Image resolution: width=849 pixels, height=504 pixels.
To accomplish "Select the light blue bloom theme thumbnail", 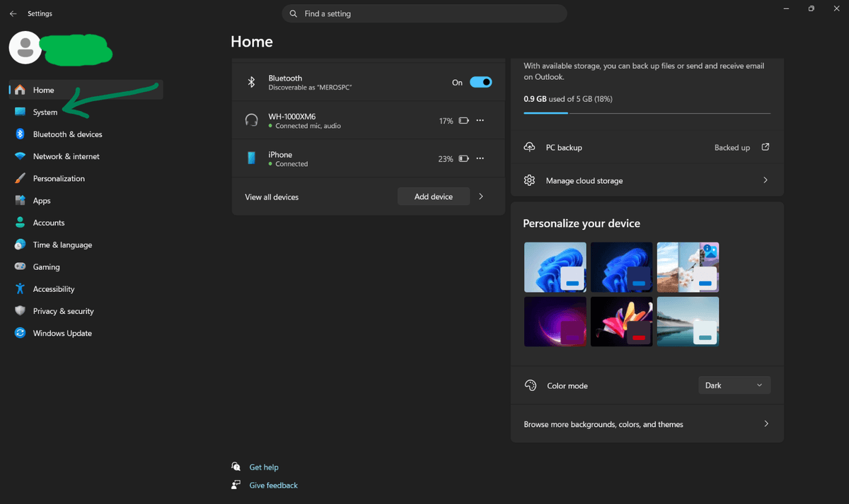I will point(555,267).
